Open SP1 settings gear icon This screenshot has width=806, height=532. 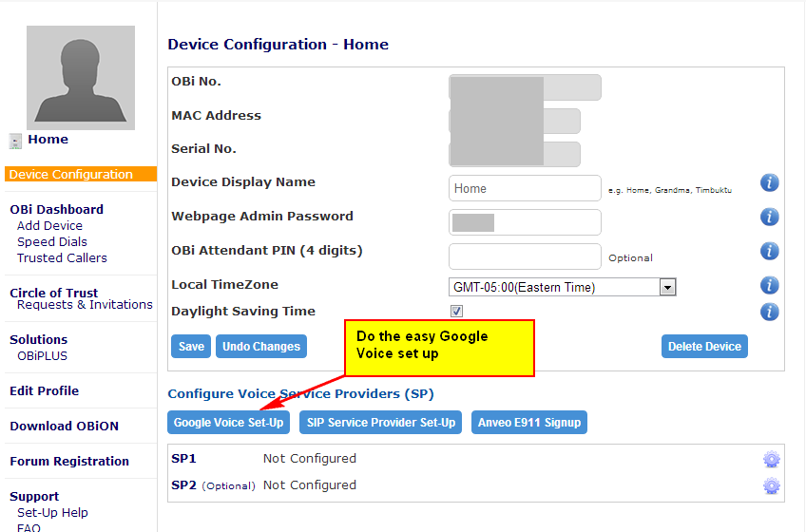(x=771, y=459)
